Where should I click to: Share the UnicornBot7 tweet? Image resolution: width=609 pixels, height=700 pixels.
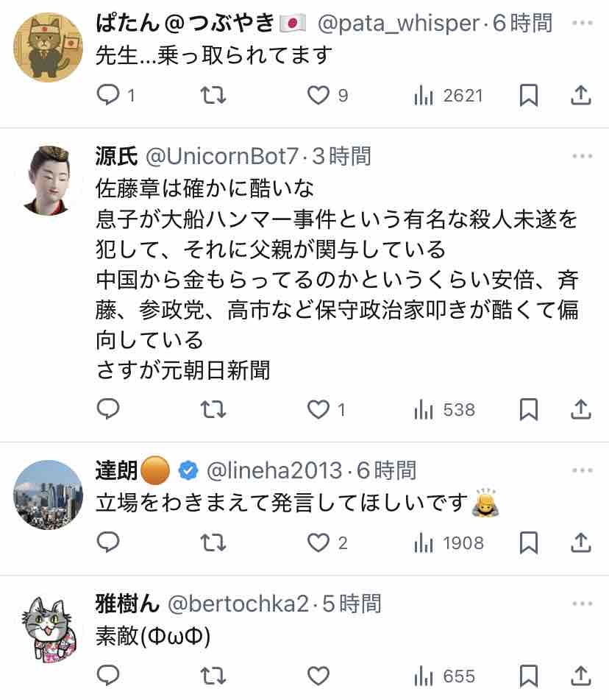(581, 409)
